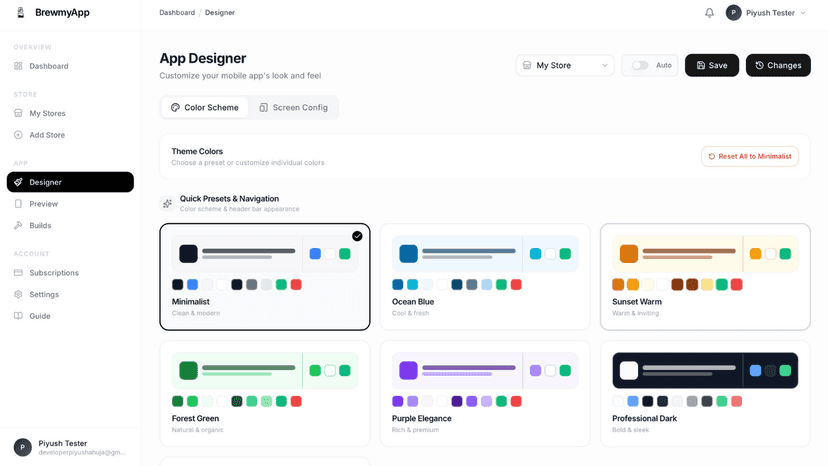The height and width of the screenshot is (466, 828).
Task: Open the Preview menu item
Action: click(70, 203)
